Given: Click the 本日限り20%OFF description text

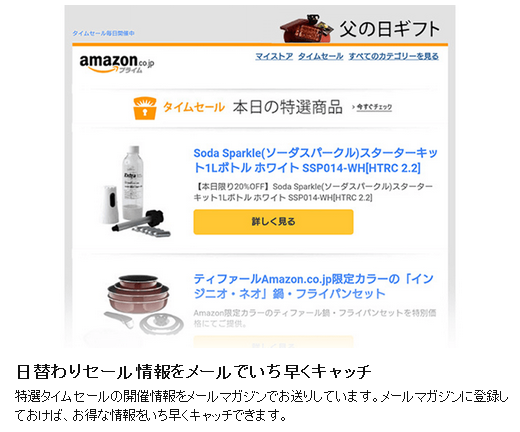Looking at the screenshot, I should click(x=313, y=192).
